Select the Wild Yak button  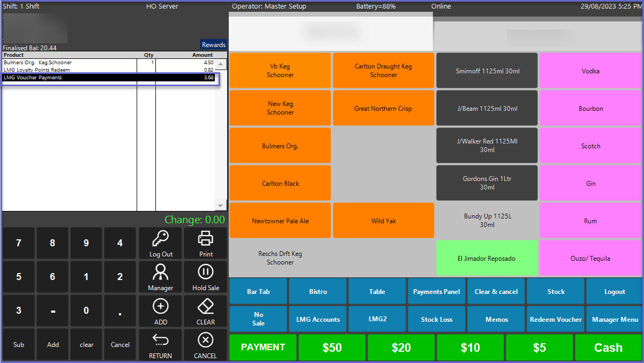click(384, 221)
